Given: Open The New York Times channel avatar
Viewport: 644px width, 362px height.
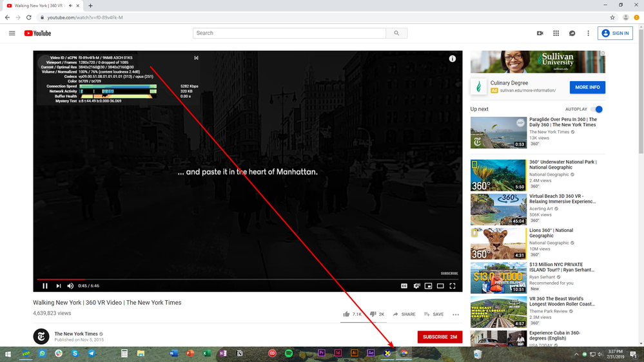Looking at the screenshot, I should (x=41, y=336).
